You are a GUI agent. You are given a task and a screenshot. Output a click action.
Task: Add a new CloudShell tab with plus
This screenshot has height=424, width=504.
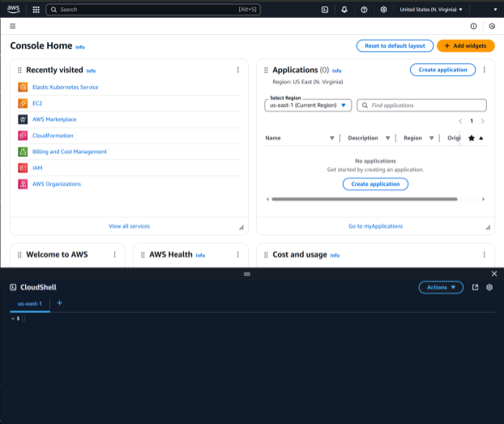pos(59,303)
